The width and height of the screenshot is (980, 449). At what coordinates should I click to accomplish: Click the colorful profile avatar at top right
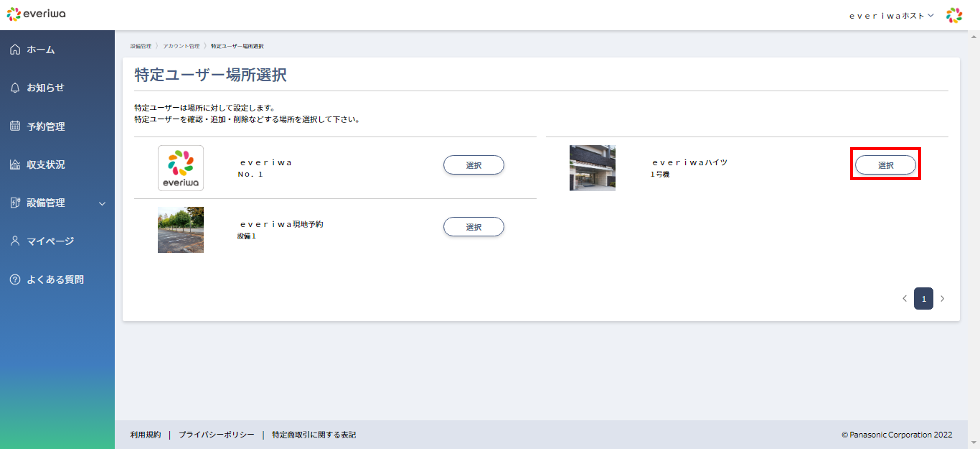coord(954,15)
